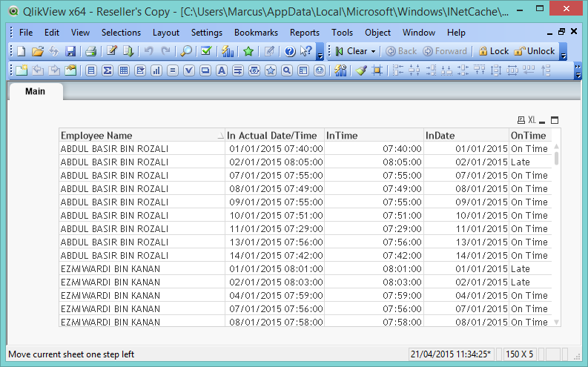Click the Send to Excel XL icon
588x367 pixels.
pos(532,120)
